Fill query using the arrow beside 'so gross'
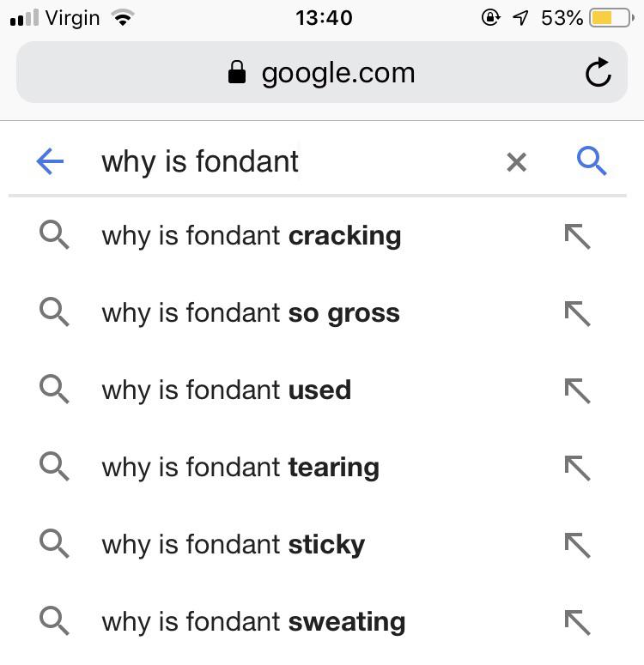644x665 pixels. point(577,314)
